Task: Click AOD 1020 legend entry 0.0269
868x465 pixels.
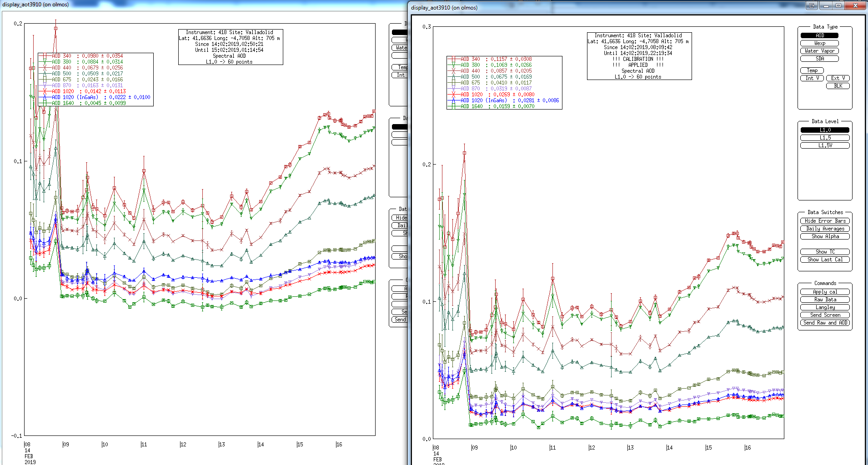Action: tap(491, 95)
